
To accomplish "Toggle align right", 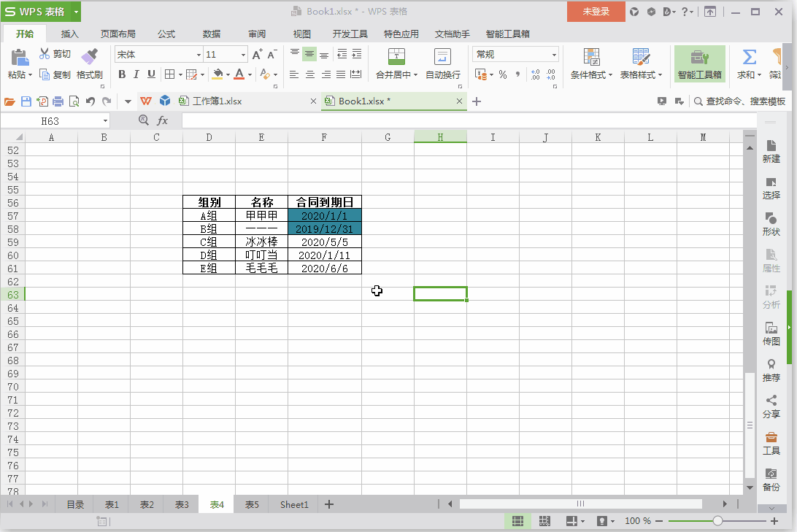I will (x=326, y=74).
